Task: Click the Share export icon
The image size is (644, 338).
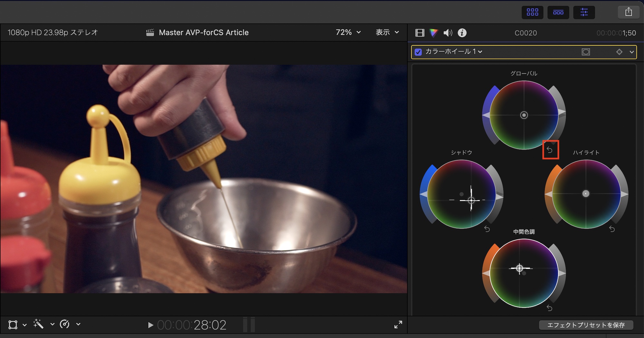Action: pos(629,13)
